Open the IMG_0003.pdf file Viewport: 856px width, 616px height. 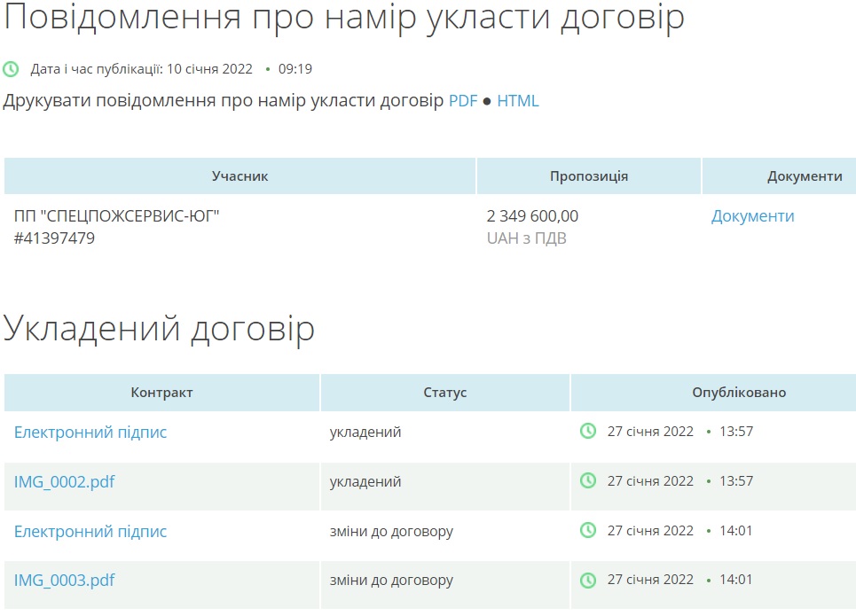click(64, 581)
